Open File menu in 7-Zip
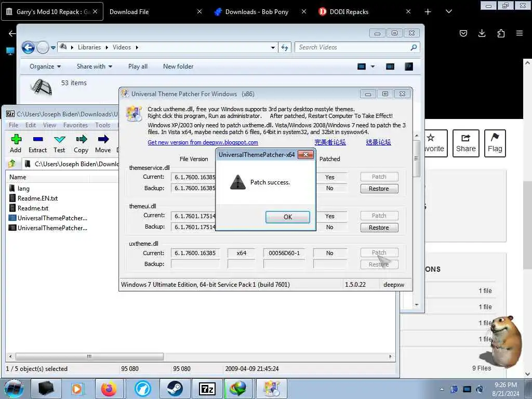Screen dimensions: 532x399 pyautogui.click(x=14, y=125)
